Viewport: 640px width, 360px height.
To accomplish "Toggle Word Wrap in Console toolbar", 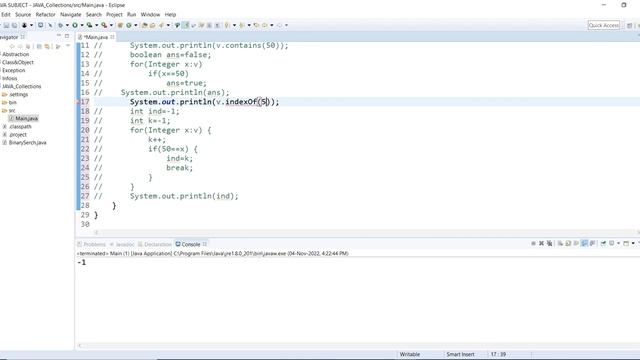I will point(576,243).
